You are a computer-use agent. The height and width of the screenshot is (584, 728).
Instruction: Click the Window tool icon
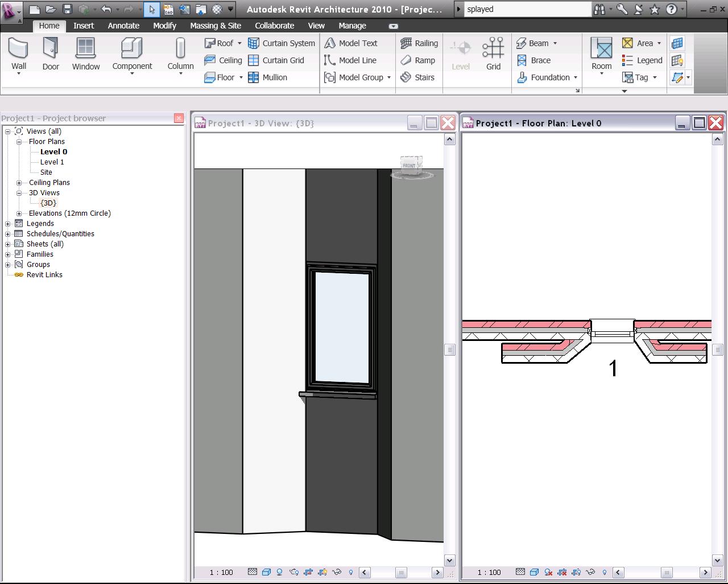coord(86,49)
